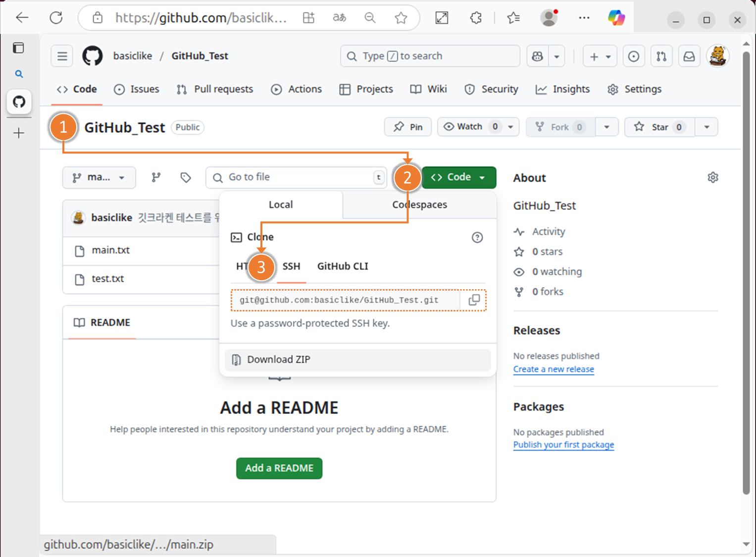Add a new tab with plus icon
The image size is (756, 557).
[19, 133]
